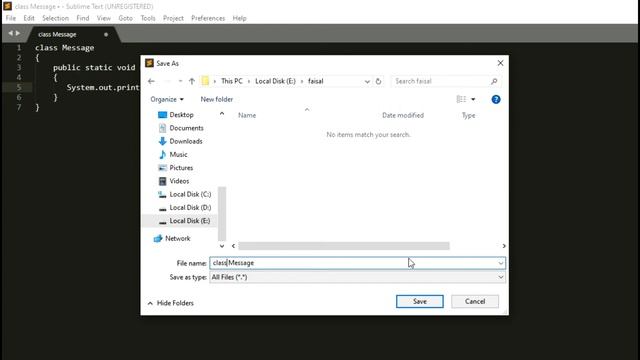The width and height of the screenshot is (640, 360).
Task: Open the Preferences menu in Sublime Text
Action: pos(208,18)
